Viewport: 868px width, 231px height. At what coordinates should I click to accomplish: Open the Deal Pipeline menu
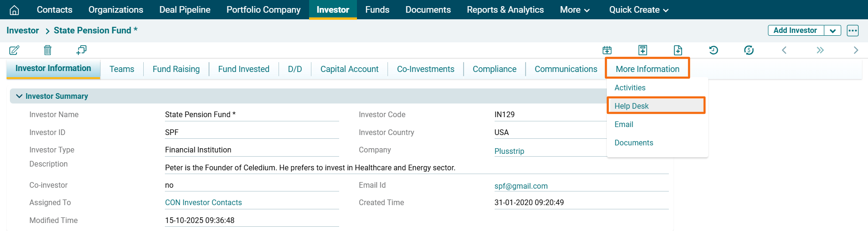(185, 10)
